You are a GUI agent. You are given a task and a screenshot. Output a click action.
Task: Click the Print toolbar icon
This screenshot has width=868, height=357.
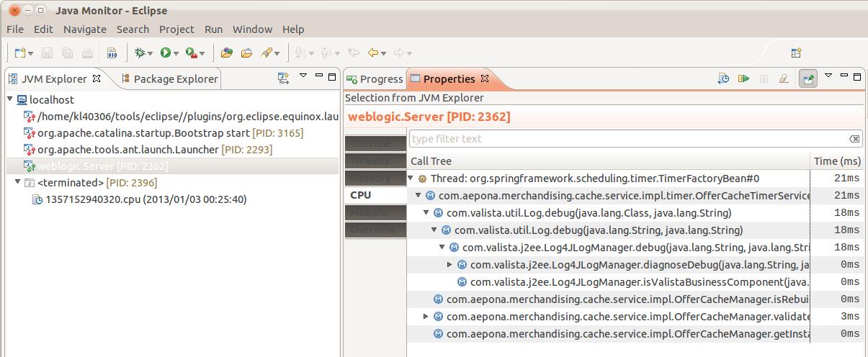pyautogui.click(x=87, y=53)
